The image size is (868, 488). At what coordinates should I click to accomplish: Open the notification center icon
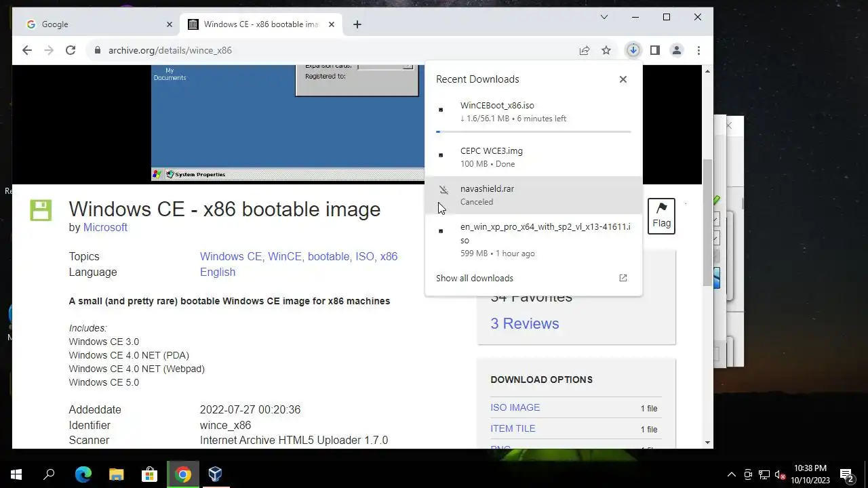point(846,474)
